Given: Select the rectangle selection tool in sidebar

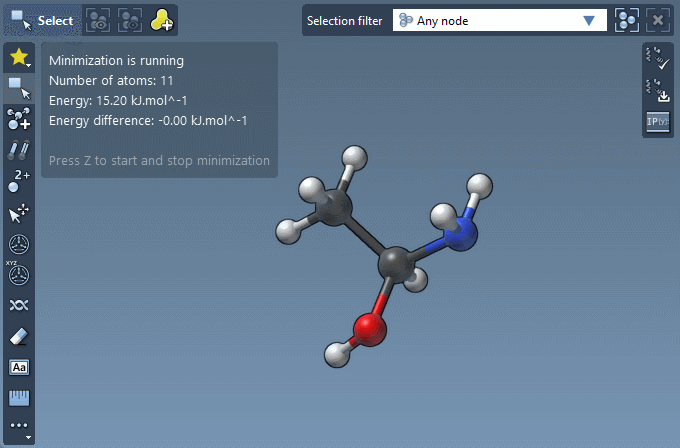Looking at the screenshot, I should tap(19, 88).
